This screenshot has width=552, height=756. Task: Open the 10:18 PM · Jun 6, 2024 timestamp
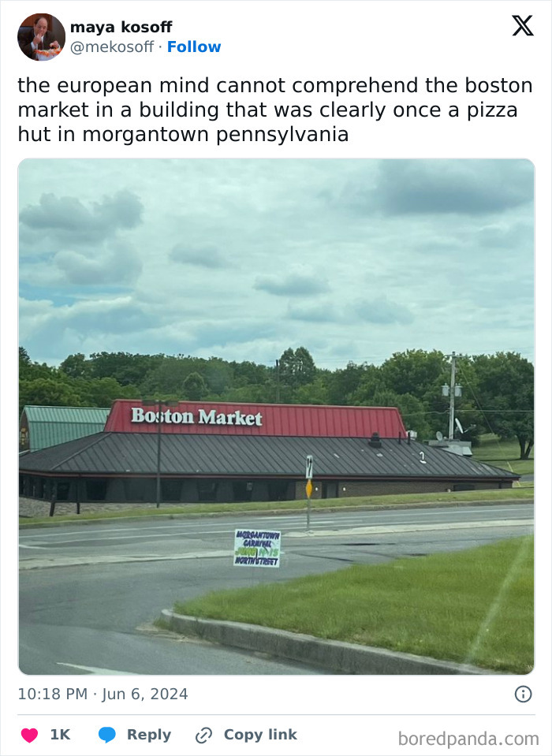103,695
